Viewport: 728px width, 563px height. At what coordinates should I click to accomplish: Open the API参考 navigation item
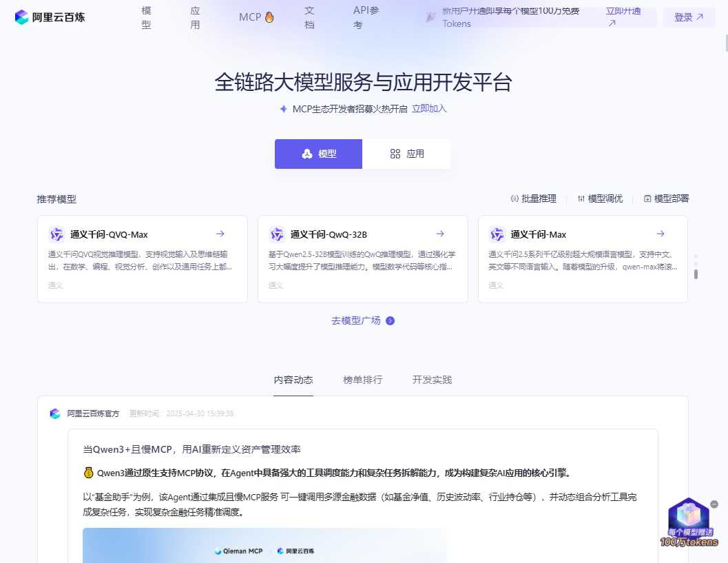click(x=366, y=18)
